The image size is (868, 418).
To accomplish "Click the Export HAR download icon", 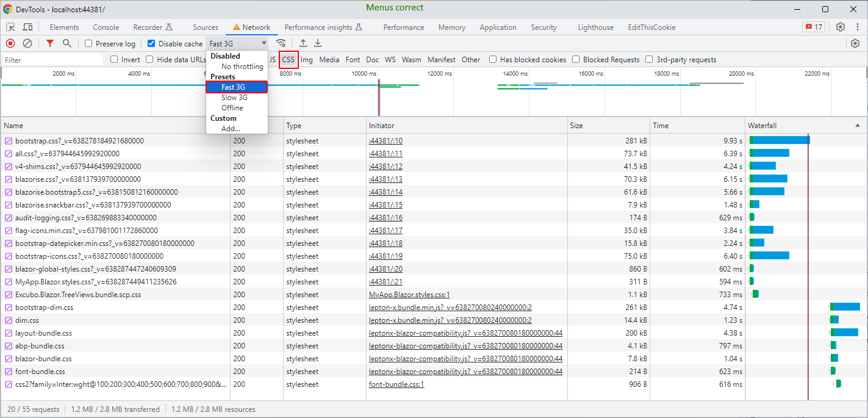I will coord(318,43).
